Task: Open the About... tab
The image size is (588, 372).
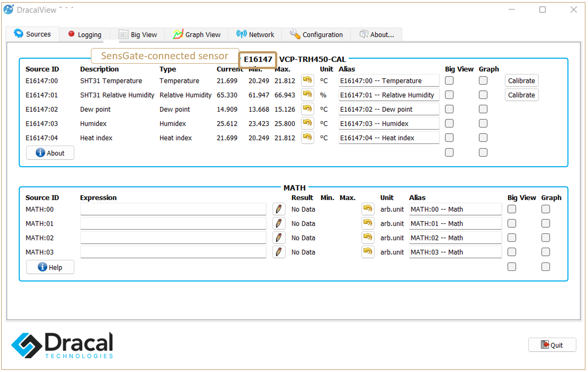Action: click(377, 35)
